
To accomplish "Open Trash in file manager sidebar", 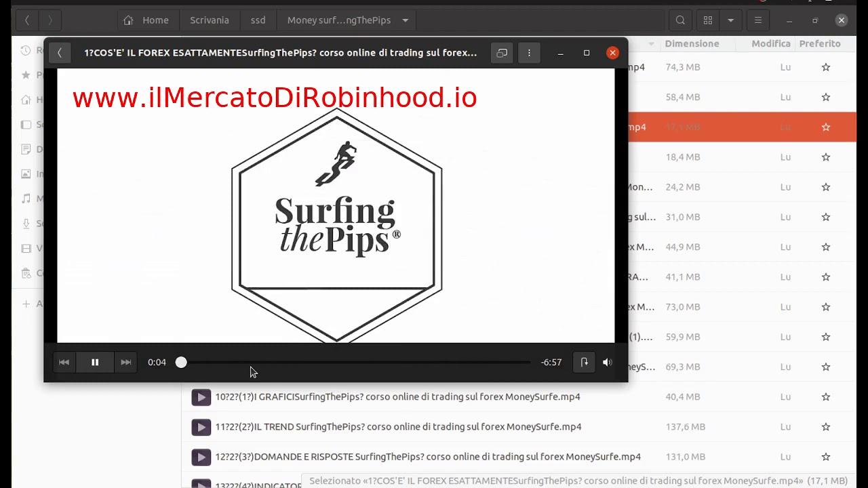I will pos(26,273).
